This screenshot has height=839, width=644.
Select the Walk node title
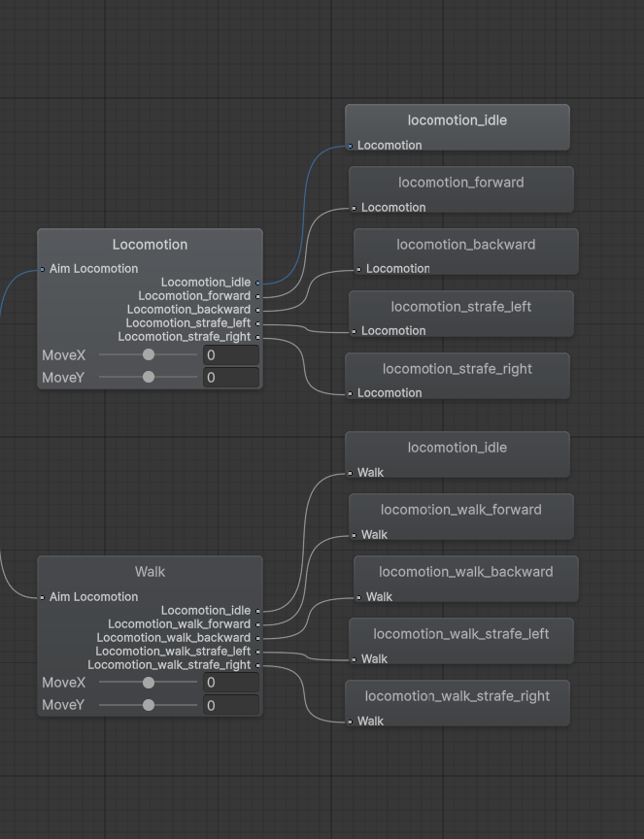(x=150, y=572)
